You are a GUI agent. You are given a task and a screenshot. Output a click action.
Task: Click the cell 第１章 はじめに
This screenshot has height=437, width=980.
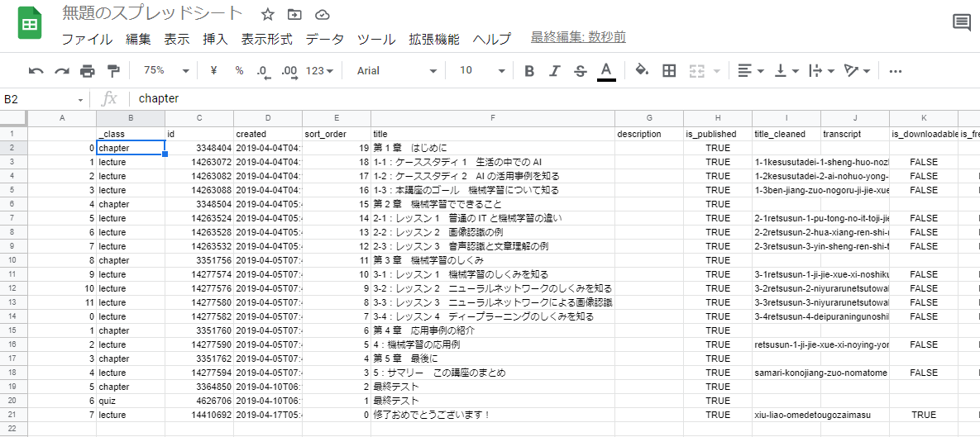pyautogui.click(x=493, y=148)
